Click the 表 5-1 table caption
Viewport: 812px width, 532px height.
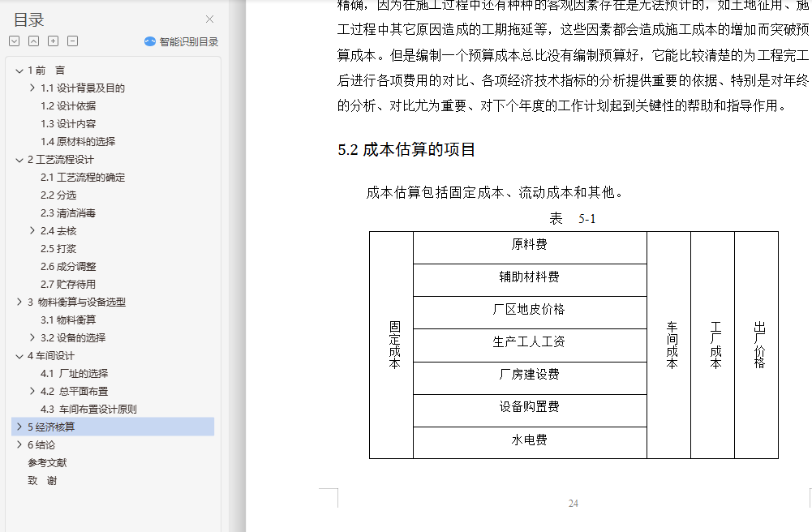tap(572, 219)
